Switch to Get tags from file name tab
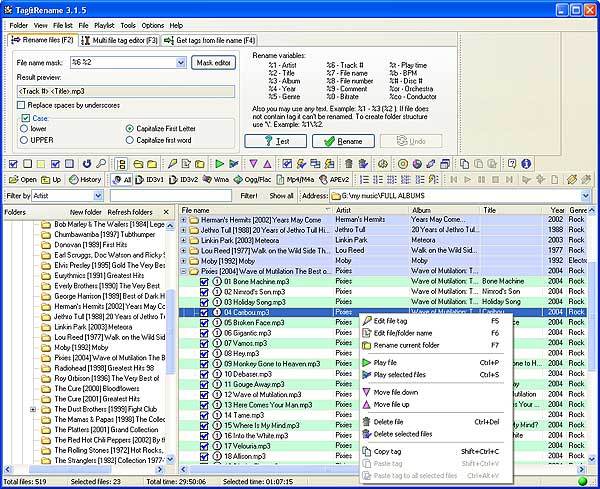Image resolution: width=600 pixels, height=489 pixels. (x=209, y=40)
